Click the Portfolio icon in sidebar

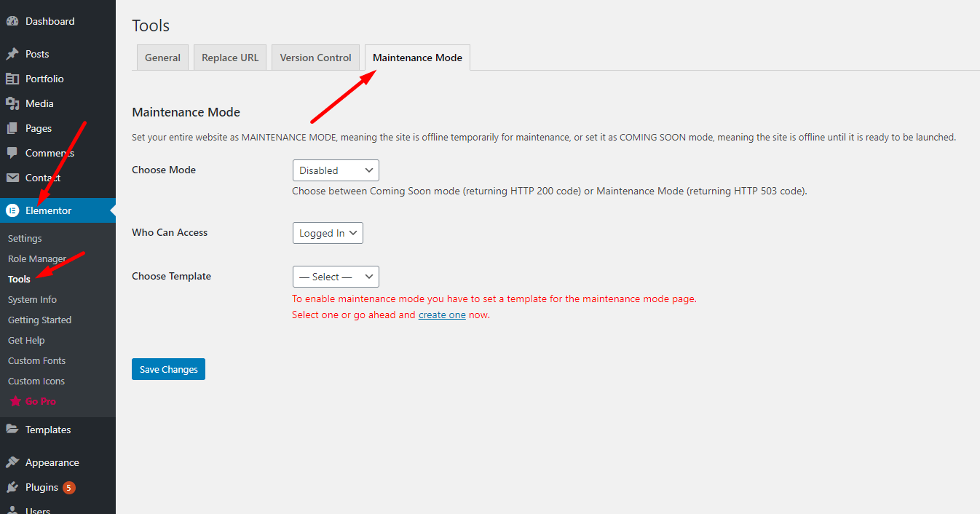(12, 79)
